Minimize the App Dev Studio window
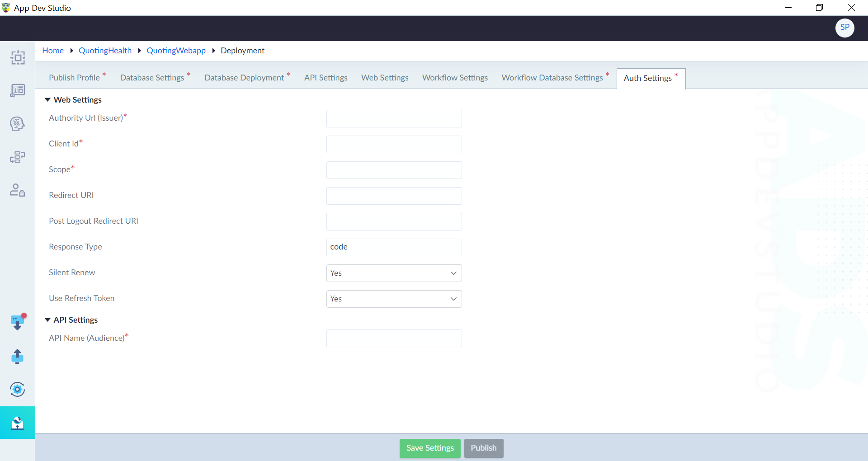Screen dimensions: 868x461 [x=788, y=8]
